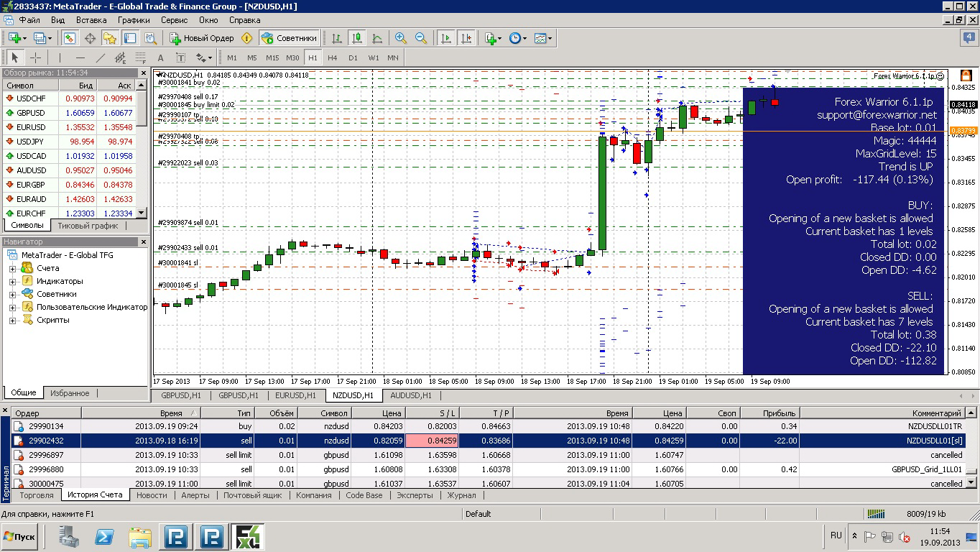Switch chart to bar chart icon

point(336,38)
